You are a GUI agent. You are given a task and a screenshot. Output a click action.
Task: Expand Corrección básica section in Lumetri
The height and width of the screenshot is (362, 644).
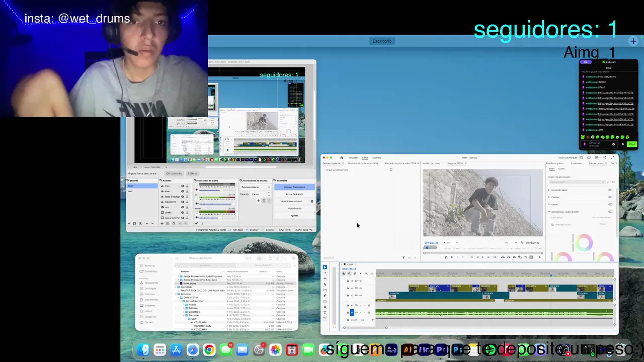coord(549,190)
